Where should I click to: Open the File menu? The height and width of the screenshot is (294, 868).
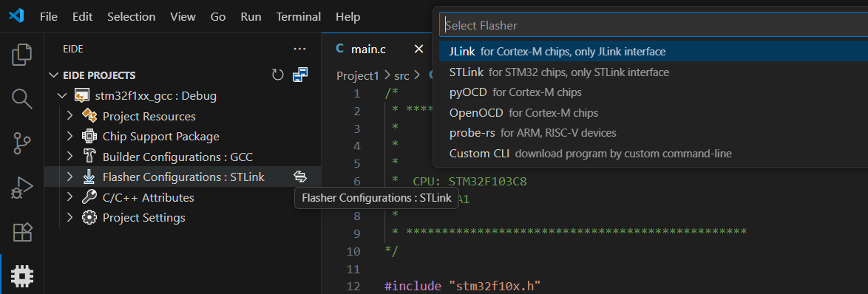coord(49,16)
